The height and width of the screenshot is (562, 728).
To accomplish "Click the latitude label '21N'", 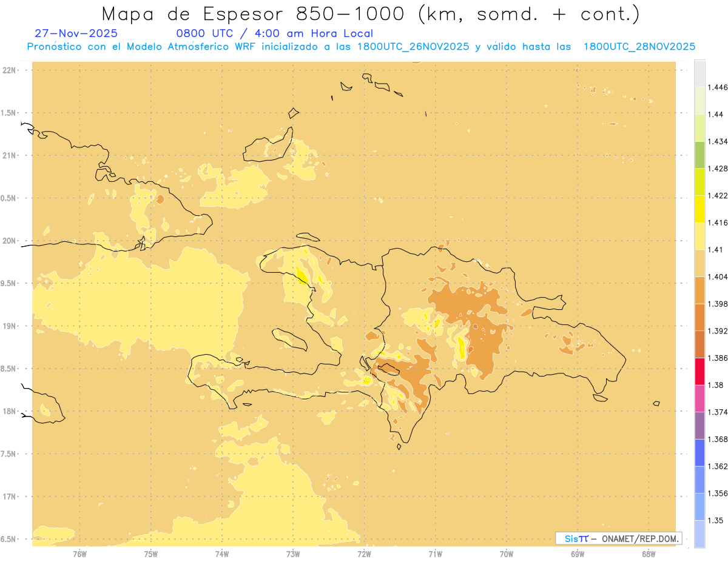I will click(x=9, y=156).
